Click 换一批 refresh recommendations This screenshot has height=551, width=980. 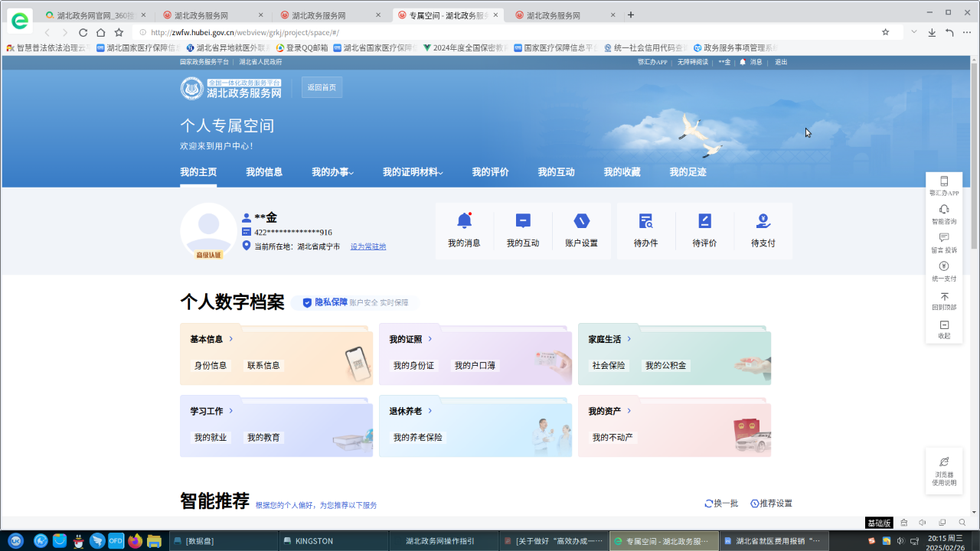point(721,504)
